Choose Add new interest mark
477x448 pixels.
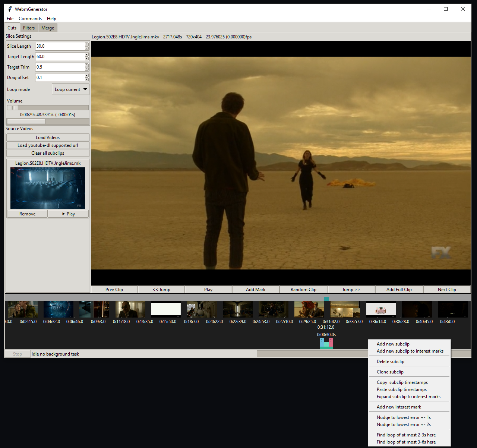(x=409, y=407)
